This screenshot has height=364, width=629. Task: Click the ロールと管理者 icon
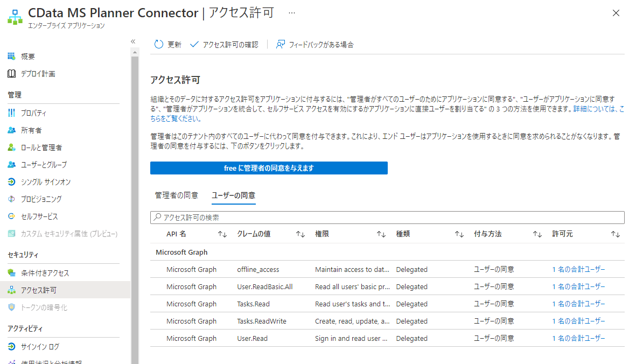click(12, 148)
